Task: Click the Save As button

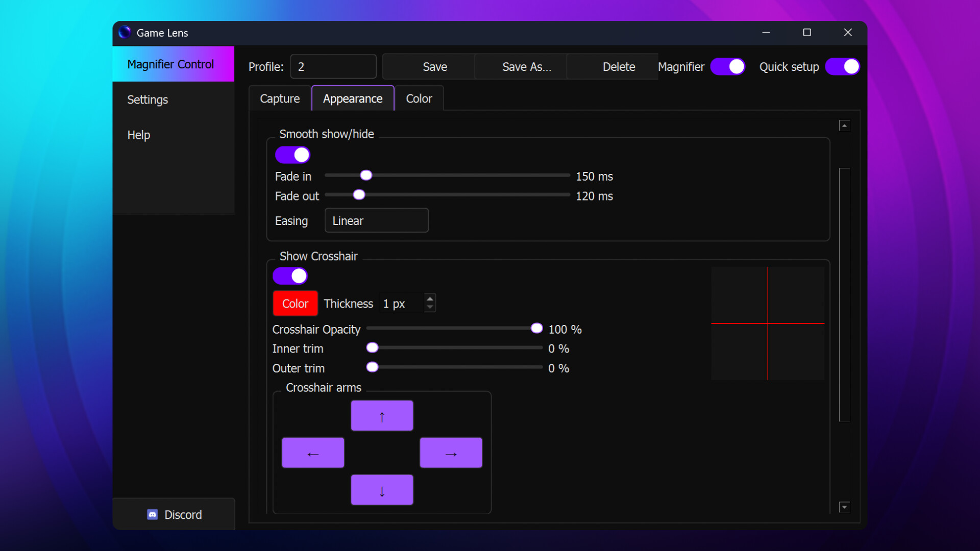Action: click(526, 66)
